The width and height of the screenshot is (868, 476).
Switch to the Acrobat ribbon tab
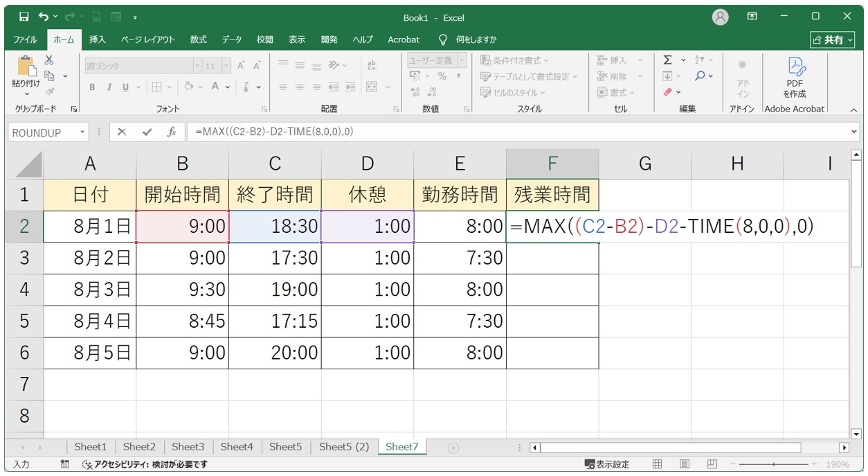point(404,39)
